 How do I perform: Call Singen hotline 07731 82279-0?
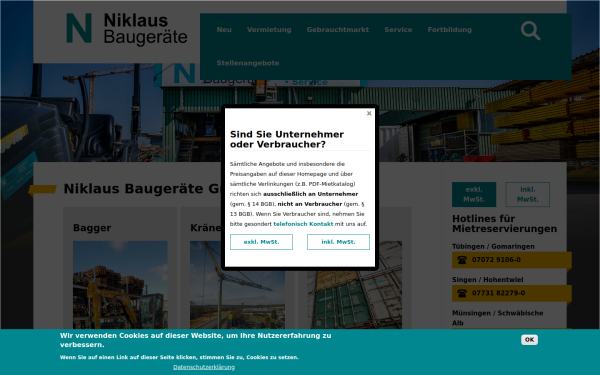pos(511,293)
